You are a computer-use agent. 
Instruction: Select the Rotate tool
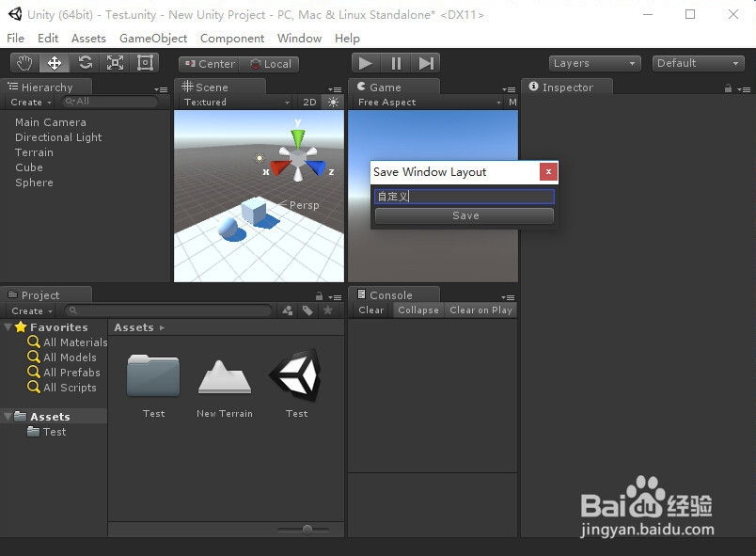pyautogui.click(x=85, y=63)
